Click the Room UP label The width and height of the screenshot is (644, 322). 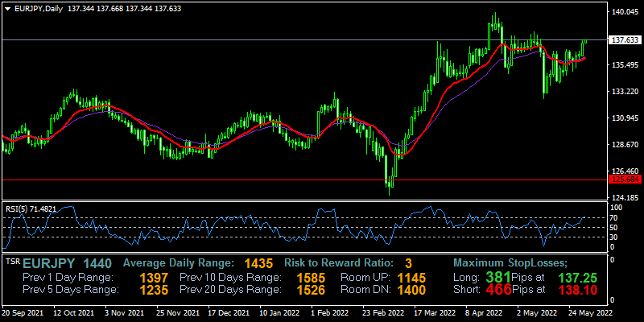click(365, 277)
